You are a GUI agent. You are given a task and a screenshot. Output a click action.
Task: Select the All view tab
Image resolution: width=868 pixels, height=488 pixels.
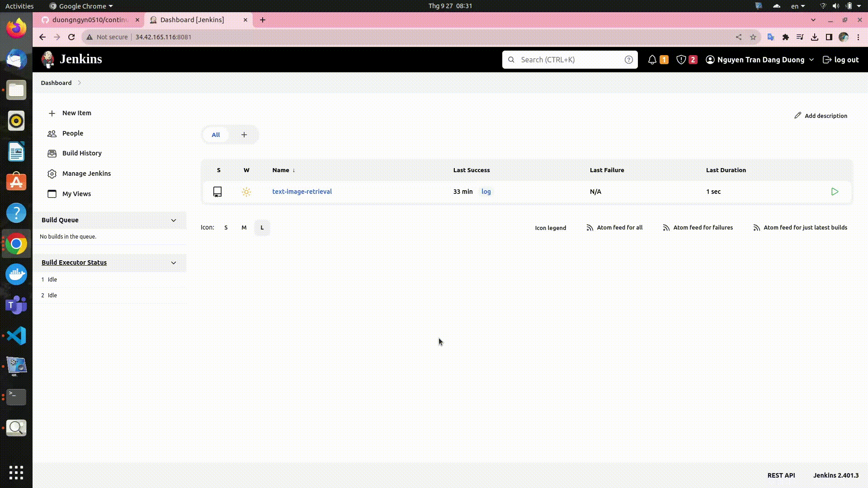click(216, 135)
